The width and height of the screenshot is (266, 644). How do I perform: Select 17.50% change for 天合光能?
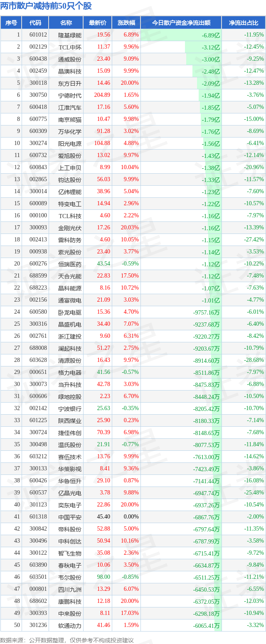[130, 276]
